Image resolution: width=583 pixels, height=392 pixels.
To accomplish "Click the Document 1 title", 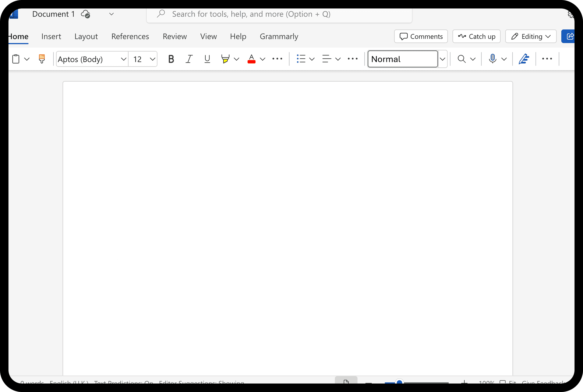I will [x=53, y=14].
